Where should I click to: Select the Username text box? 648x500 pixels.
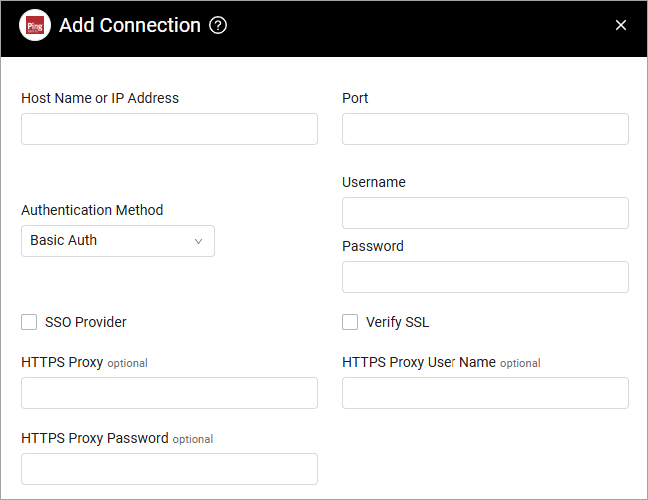(485, 213)
